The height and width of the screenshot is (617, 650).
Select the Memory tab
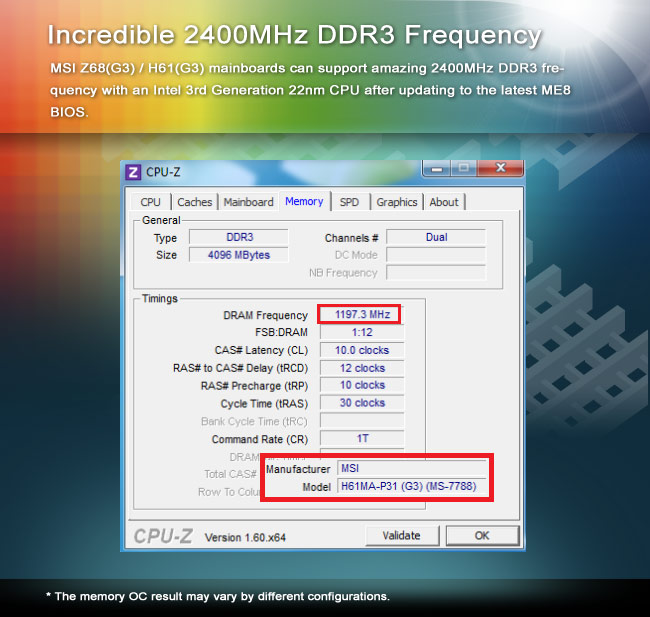[x=304, y=201]
